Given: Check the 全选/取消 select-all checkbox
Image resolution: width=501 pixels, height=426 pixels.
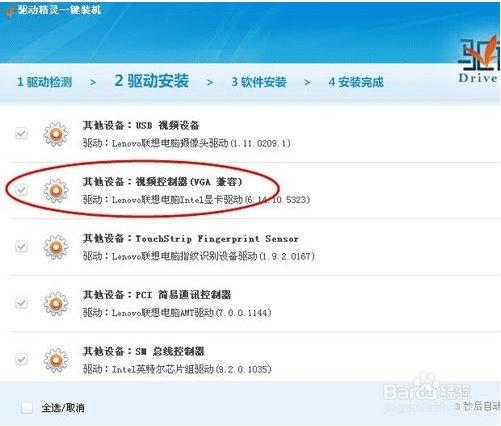Looking at the screenshot, I should 27,407.
